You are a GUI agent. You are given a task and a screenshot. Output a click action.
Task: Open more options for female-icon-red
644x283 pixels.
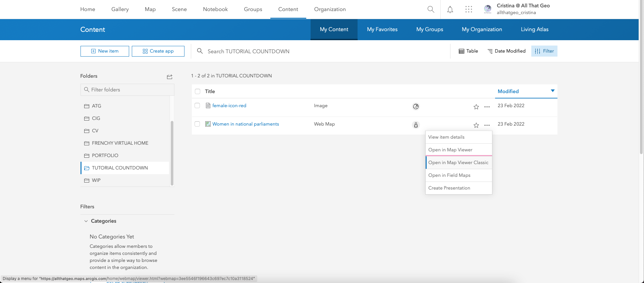[x=487, y=107]
